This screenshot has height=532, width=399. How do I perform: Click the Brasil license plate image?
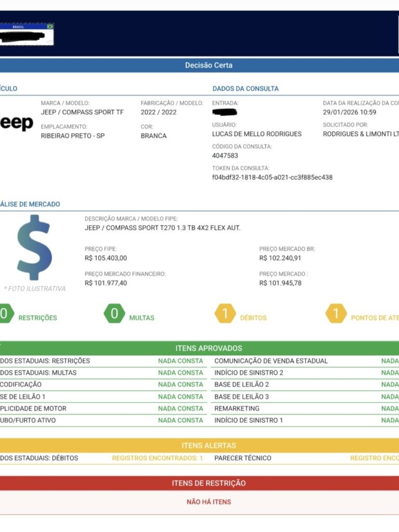coord(27,34)
